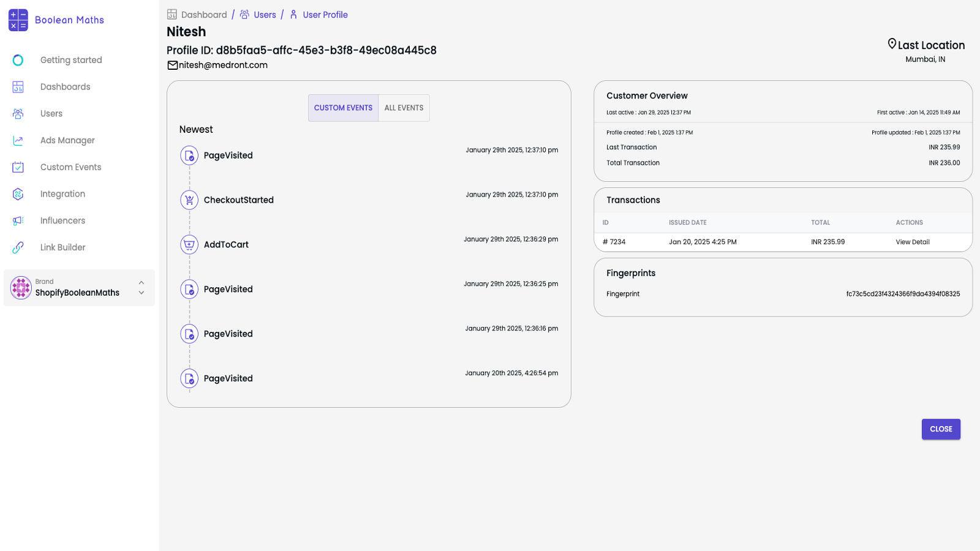Screen dimensions: 980x551
Task: Click the Boolean Maths logo icon
Action: click(18, 20)
